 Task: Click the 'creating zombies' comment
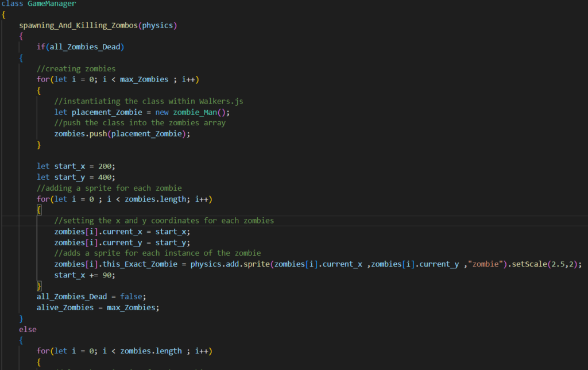click(x=76, y=69)
